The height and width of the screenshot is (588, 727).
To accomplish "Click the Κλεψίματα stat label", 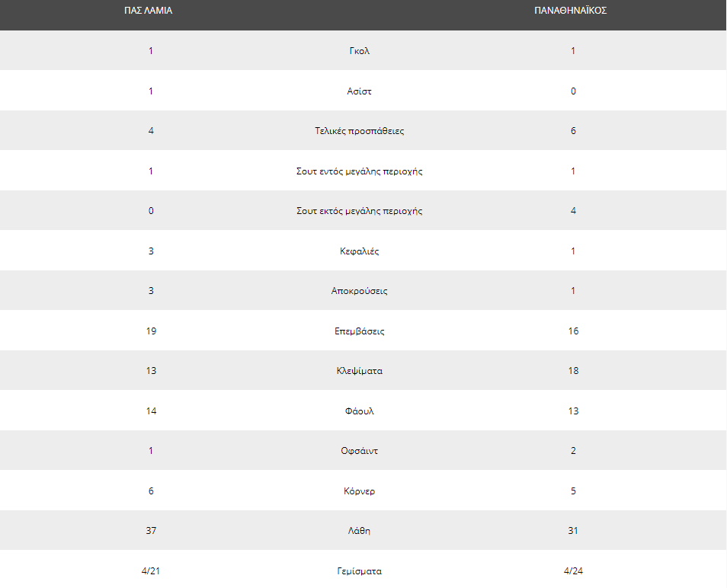I will (360, 371).
